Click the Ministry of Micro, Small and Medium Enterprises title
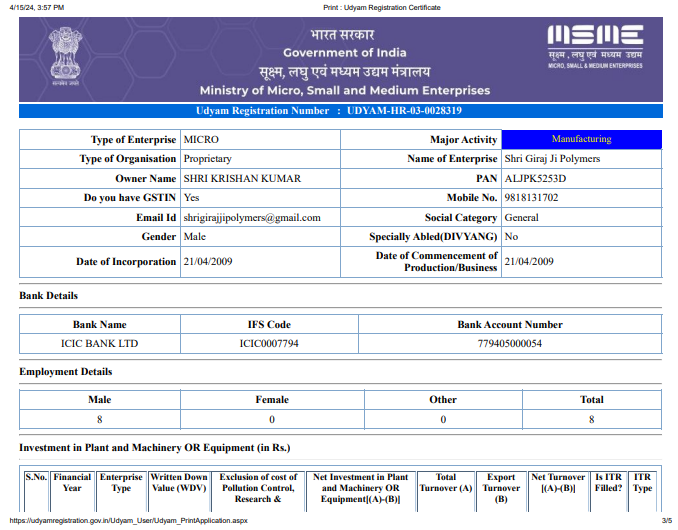The height and width of the screenshot is (530, 678). click(345, 90)
